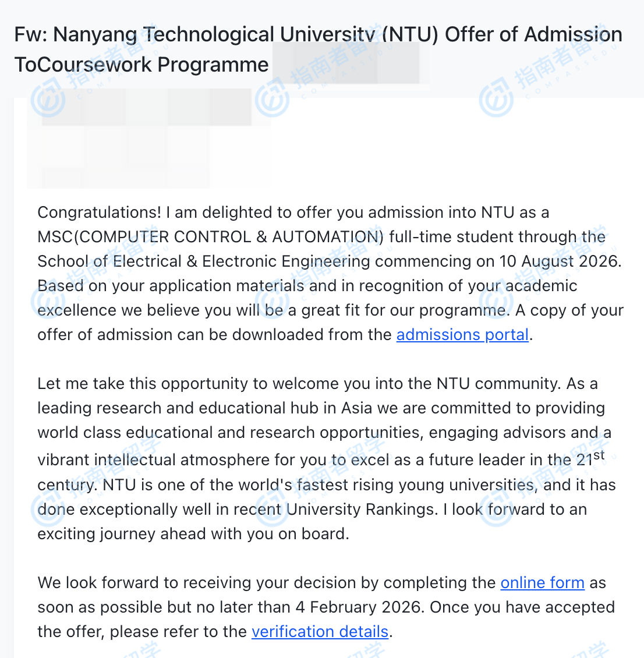This screenshot has width=644, height=658.
Task: Click "ToCoursework Programme" in the subject
Action: (x=141, y=65)
